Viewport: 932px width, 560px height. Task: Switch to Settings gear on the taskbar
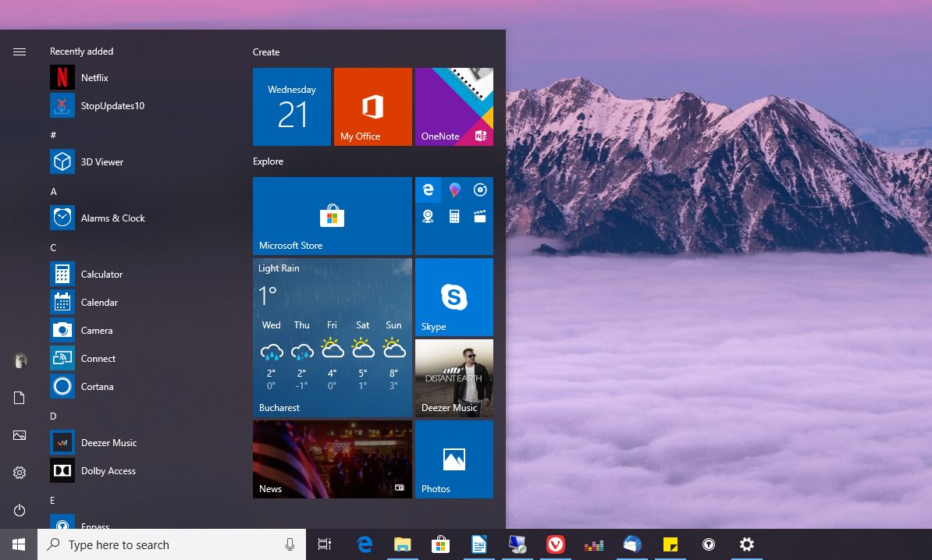click(746, 544)
